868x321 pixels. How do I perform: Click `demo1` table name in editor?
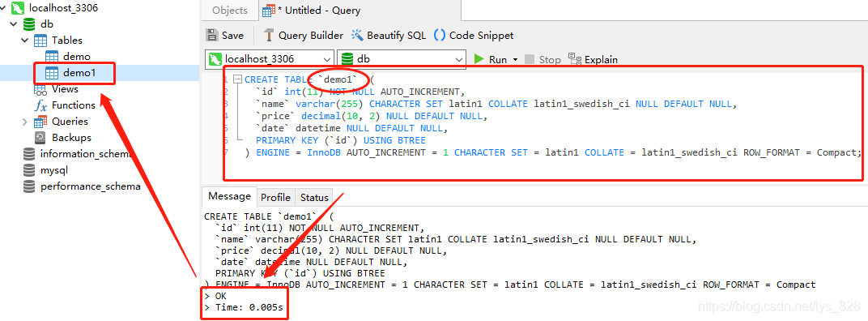(338, 79)
